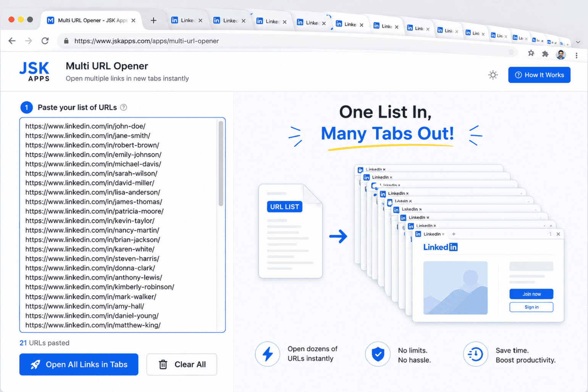Click the amy-hall URL line
The height and width of the screenshot is (392, 588).
[85, 306]
